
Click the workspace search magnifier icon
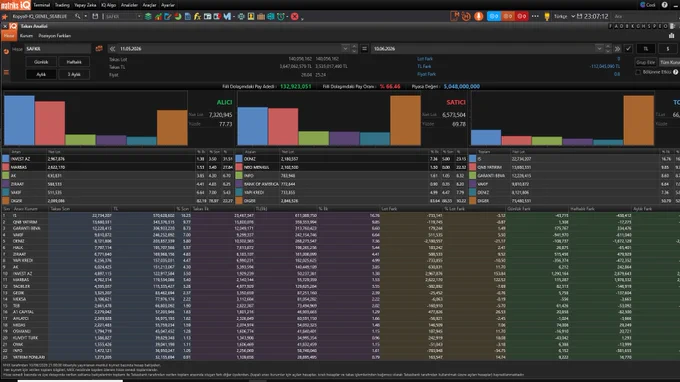coord(78,16)
